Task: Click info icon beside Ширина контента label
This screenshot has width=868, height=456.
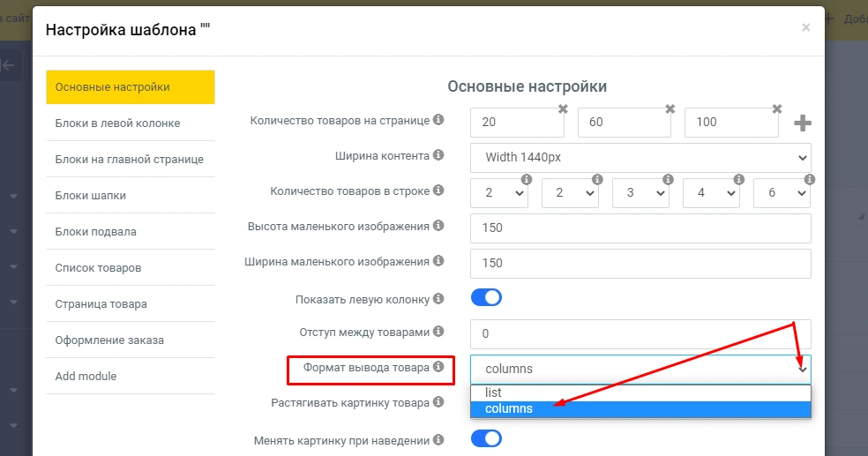Action: tap(438, 155)
